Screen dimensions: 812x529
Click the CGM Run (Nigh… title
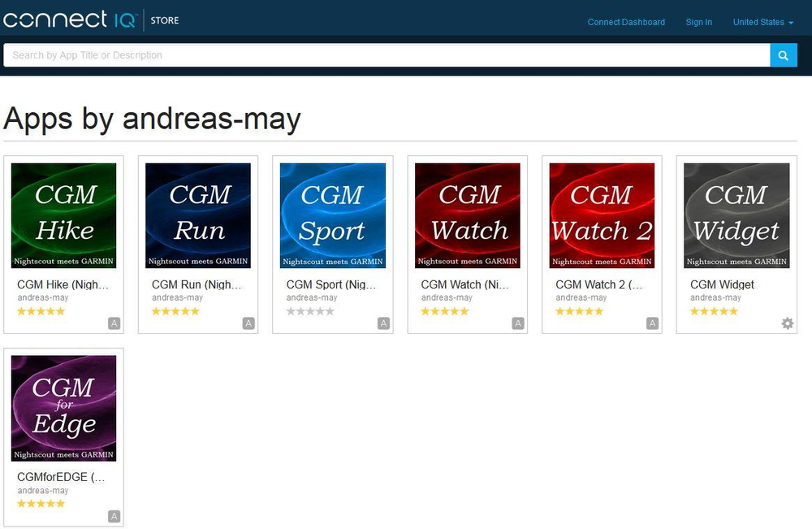[197, 284]
